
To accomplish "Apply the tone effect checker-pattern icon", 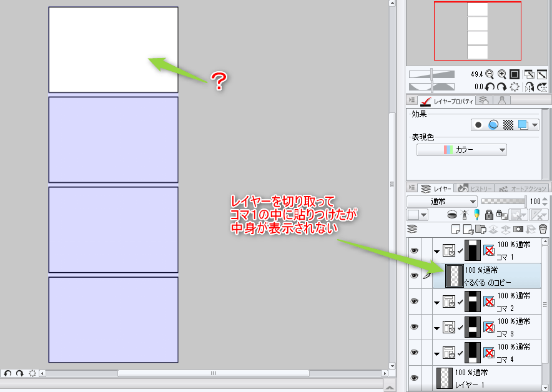I will [x=508, y=125].
